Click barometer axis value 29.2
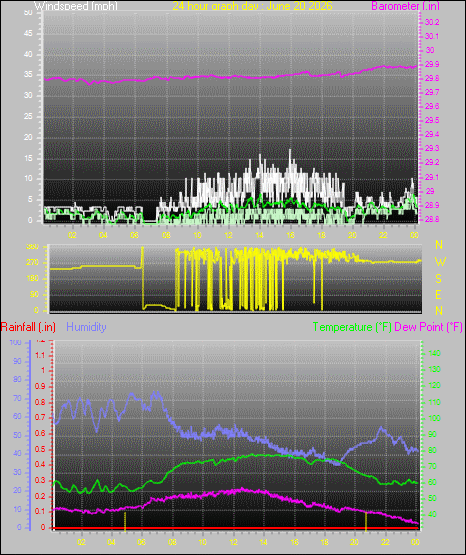Image resolution: width=466 pixels, height=555 pixels. tap(432, 162)
